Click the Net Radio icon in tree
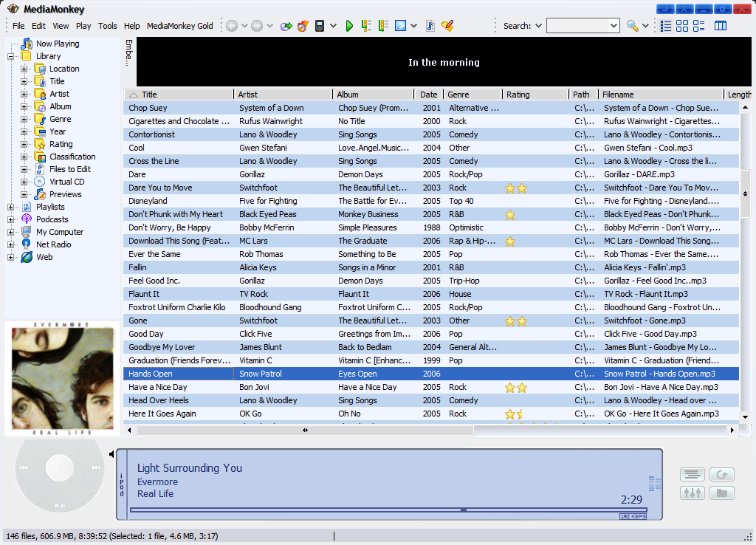Viewport: 756px width, 545px height. point(27,244)
